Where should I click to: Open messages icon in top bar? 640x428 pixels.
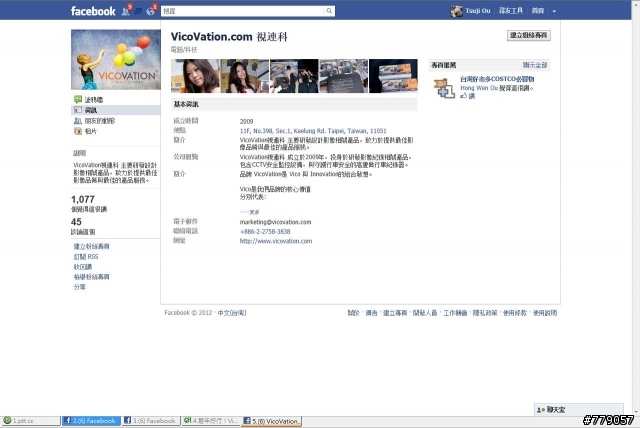point(138,11)
